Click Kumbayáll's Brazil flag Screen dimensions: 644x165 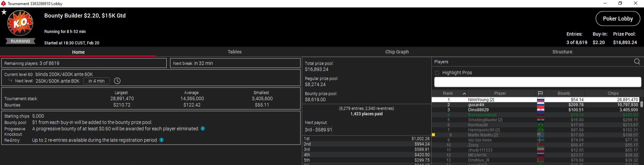tap(540, 125)
